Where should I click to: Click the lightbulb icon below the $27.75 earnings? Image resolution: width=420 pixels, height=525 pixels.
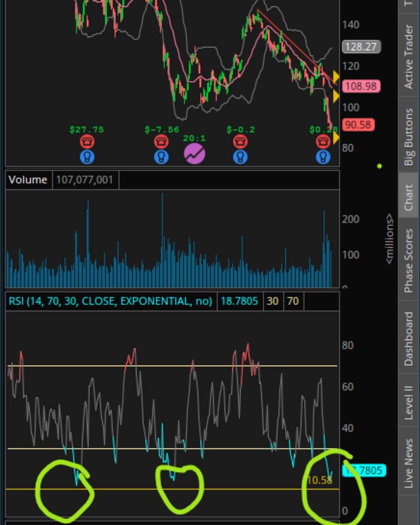pos(87,156)
